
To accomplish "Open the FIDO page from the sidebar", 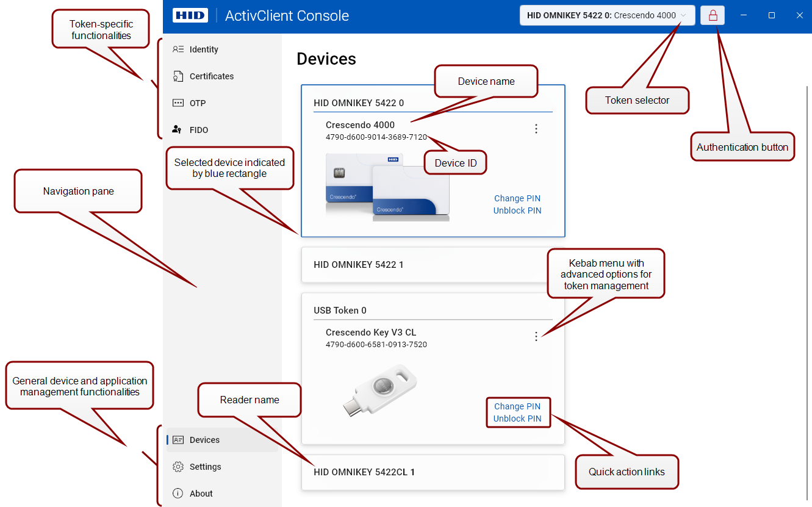I will tap(222, 130).
